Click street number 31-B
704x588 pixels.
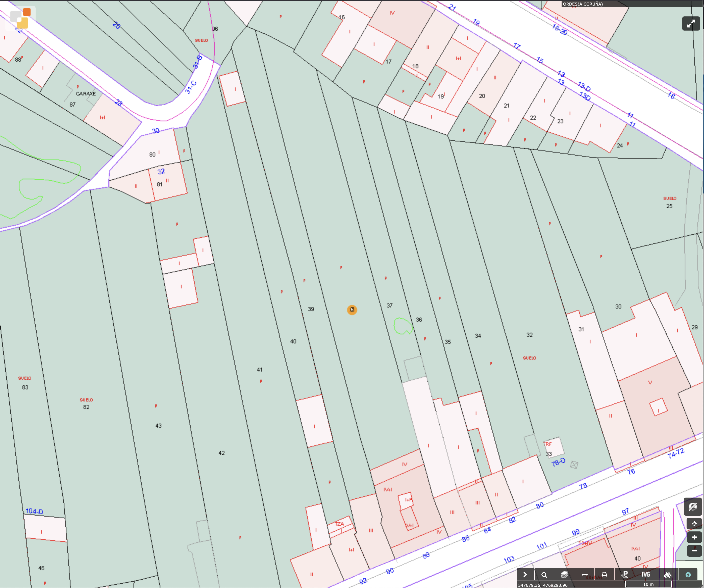[198, 62]
